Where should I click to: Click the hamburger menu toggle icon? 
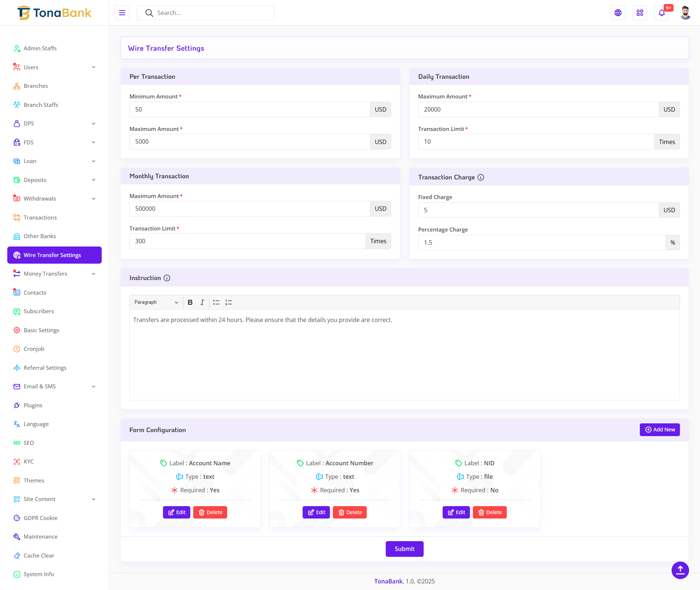(122, 13)
